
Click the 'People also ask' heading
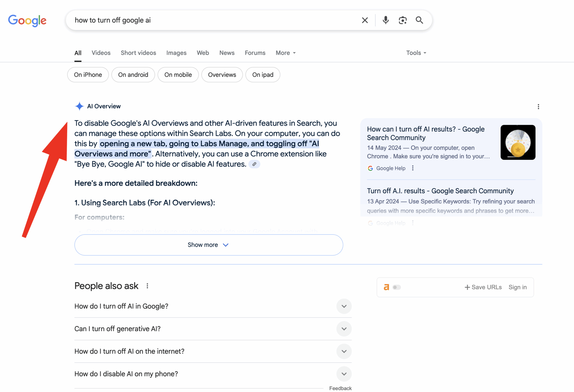tap(106, 286)
